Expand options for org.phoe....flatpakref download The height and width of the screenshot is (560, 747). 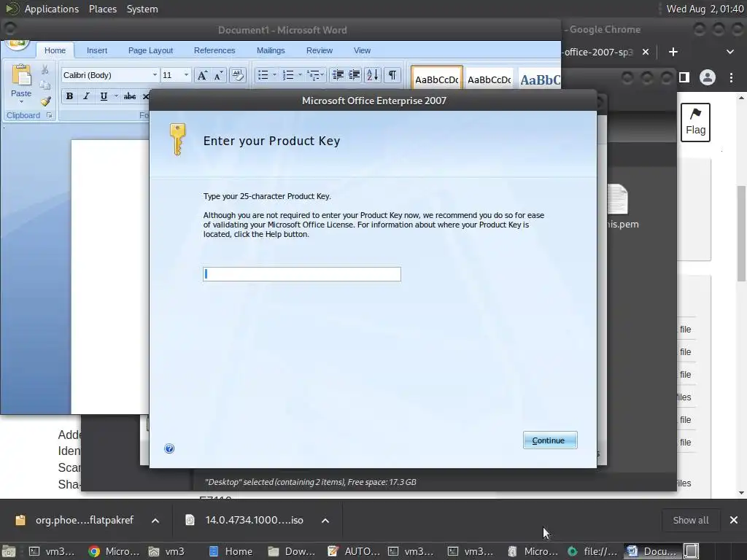pos(155,521)
